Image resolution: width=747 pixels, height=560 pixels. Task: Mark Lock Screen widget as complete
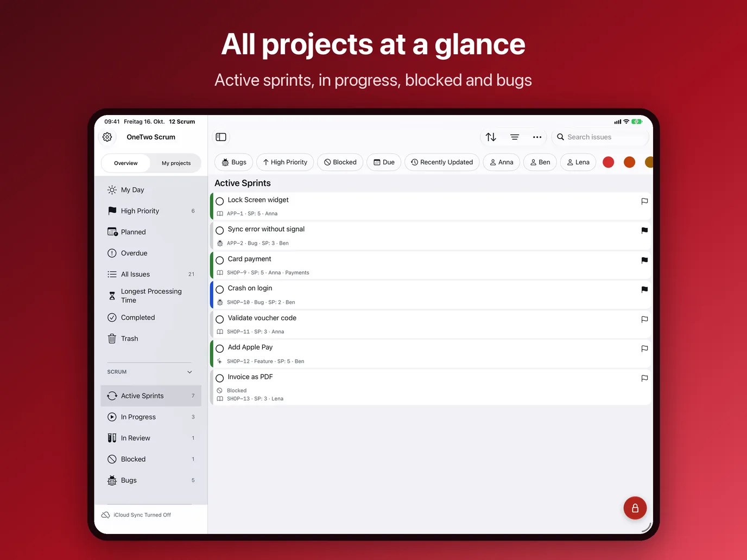coord(220,201)
